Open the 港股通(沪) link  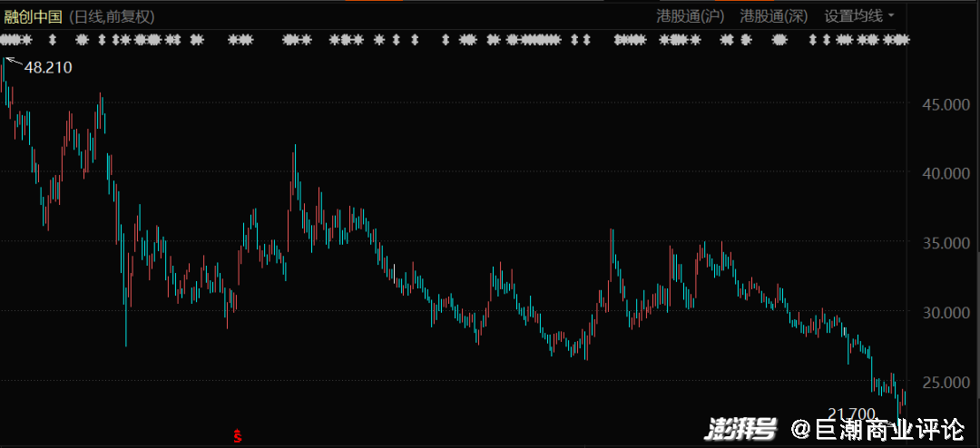click(690, 16)
